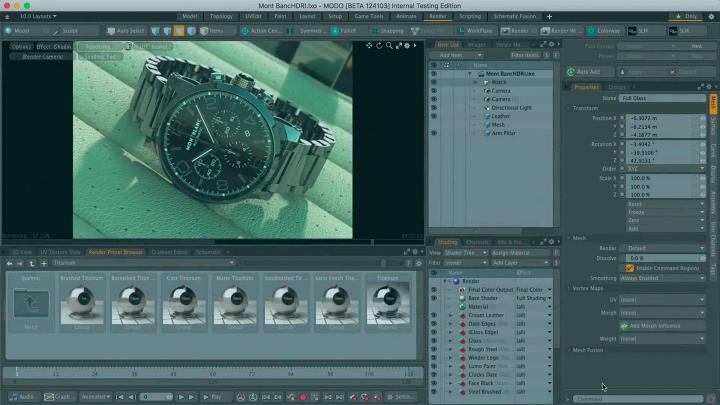Select the Cast Titanium preset thumbnail
This screenshot has height=405, width=720.
click(x=183, y=300)
